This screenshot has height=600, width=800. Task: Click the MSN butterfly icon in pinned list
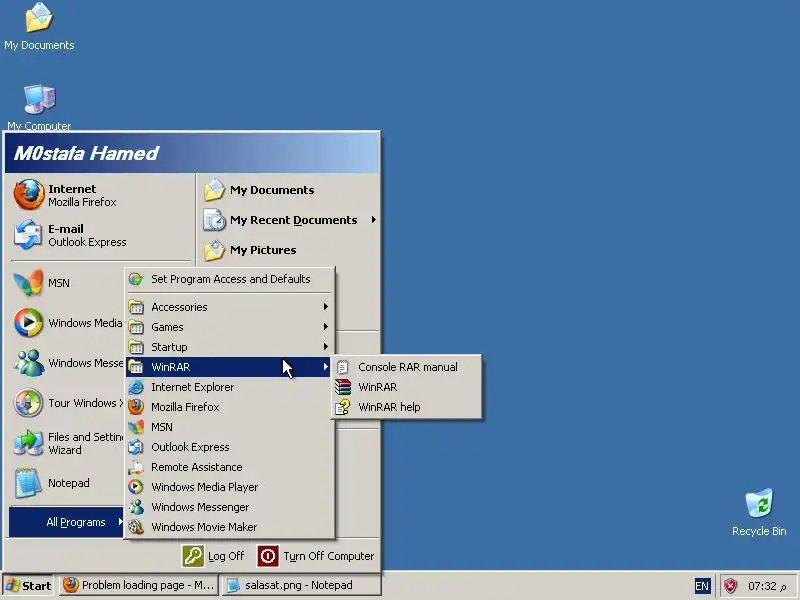29,282
